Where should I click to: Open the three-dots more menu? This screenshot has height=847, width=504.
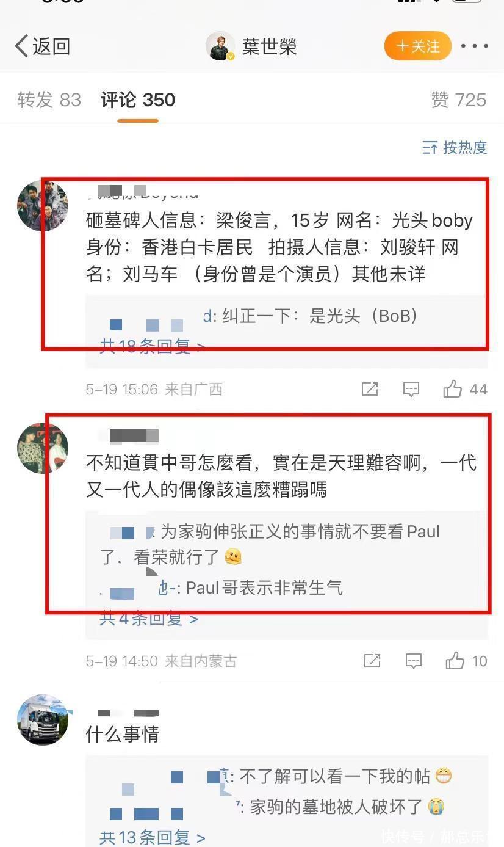click(x=474, y=46)
